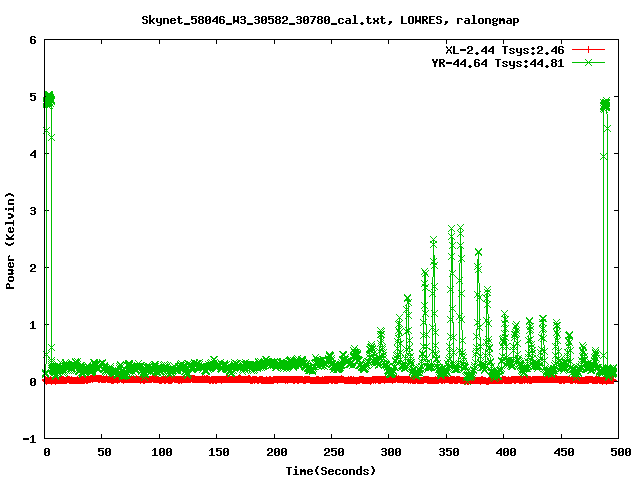Click the y-axis tick label 3
640x480 pixels.
coord(33,211)
